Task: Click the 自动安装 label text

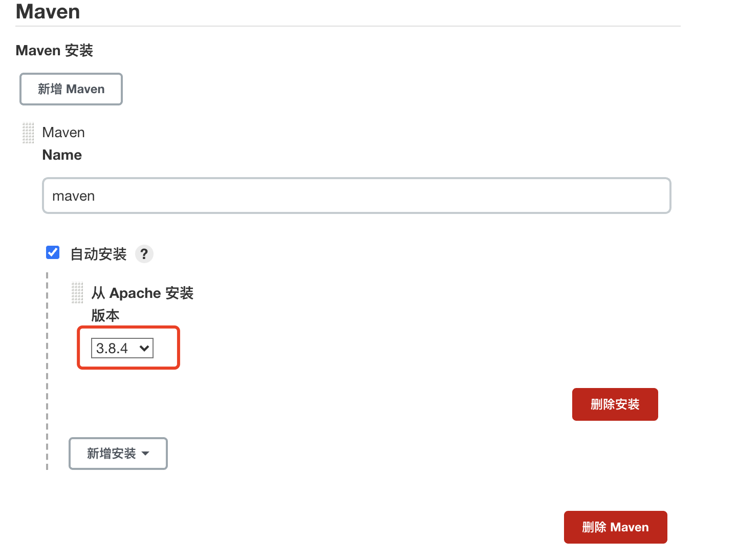Action: click(98, 254)
